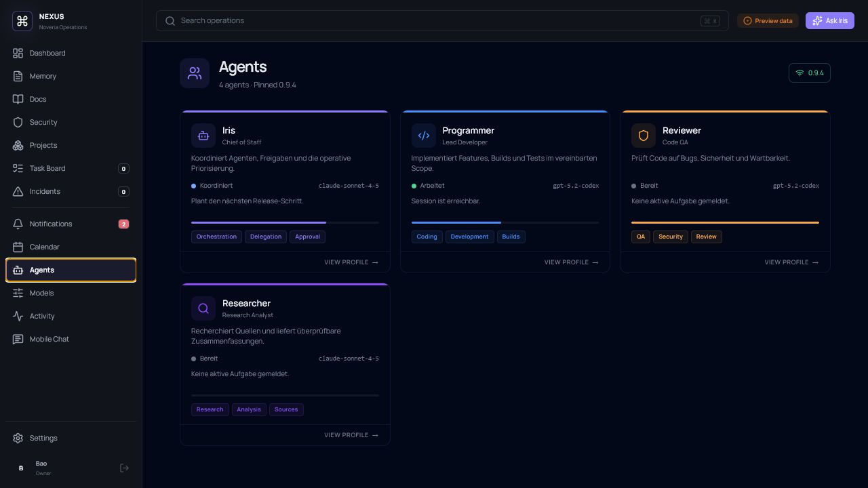
Task: View profile of Programmer
Action: pyautogui.click(x=572, y=262)
